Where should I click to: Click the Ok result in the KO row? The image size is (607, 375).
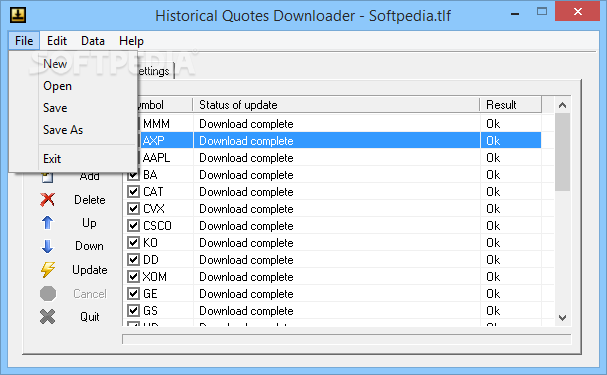click(x=493, y=243)
